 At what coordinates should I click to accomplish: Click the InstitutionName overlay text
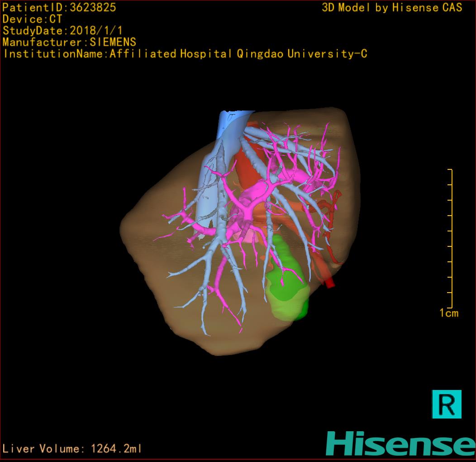click(185, 54)
